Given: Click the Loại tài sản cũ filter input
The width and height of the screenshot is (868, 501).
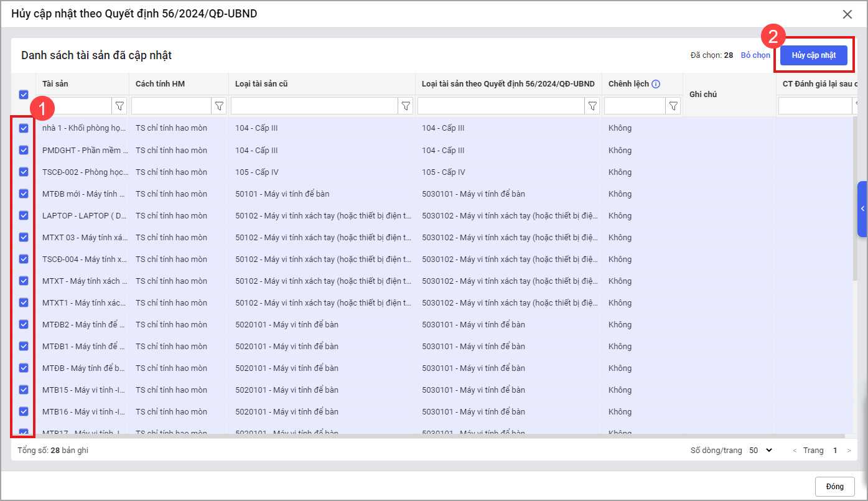Looking at the screenshot, I should click(x=314, y=106).
